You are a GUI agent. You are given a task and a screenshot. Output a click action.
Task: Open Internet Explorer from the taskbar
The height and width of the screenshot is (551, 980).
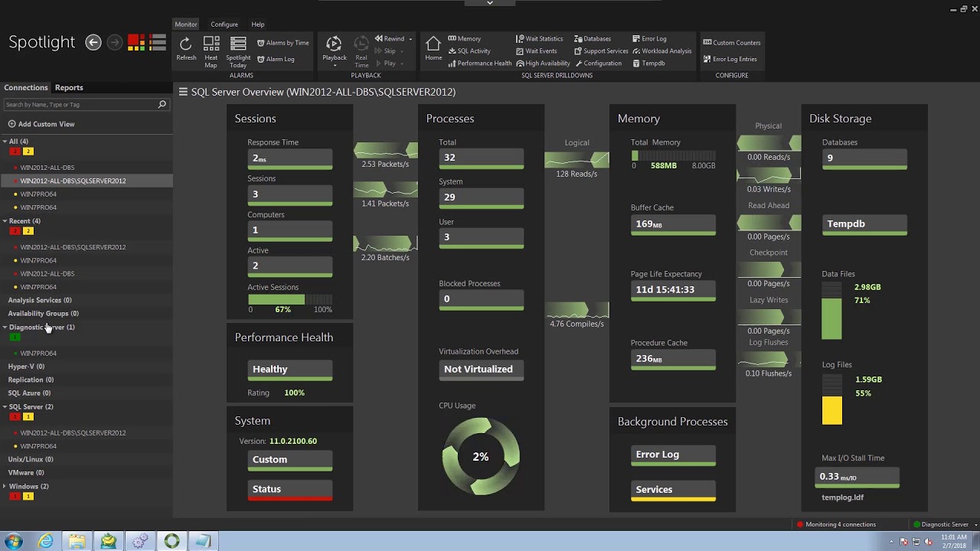46,542
